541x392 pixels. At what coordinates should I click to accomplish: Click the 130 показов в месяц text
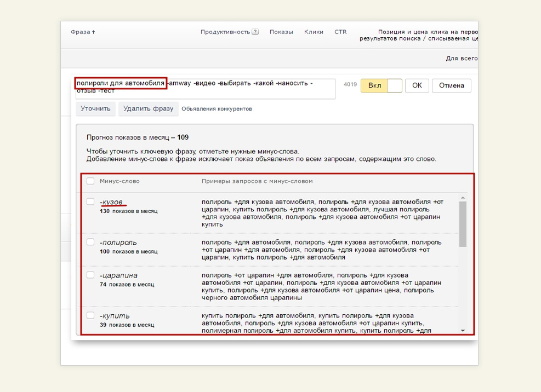(x=129, y=211)
